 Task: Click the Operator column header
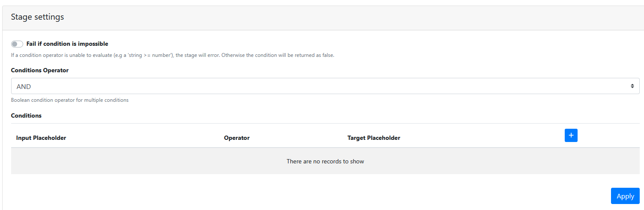237,138
